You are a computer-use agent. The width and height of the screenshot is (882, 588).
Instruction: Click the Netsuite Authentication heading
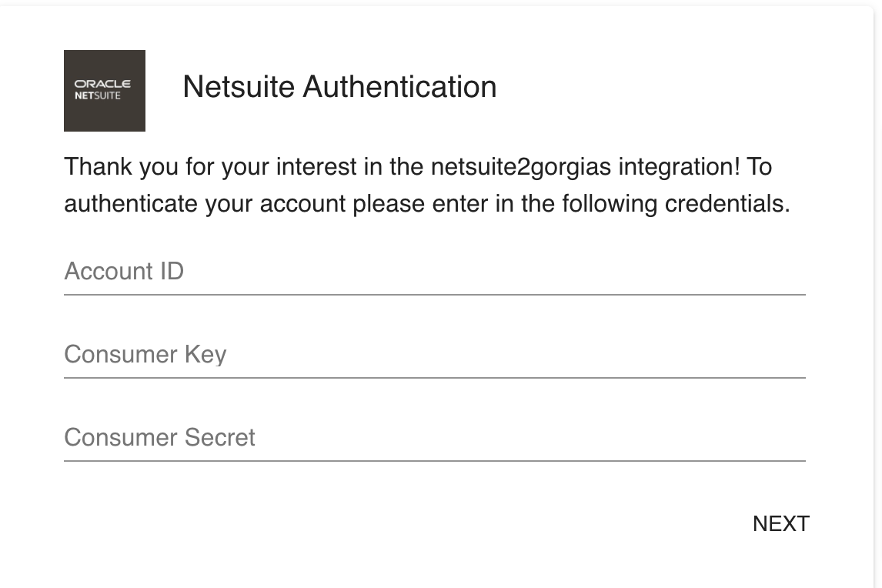pos(339,87)
